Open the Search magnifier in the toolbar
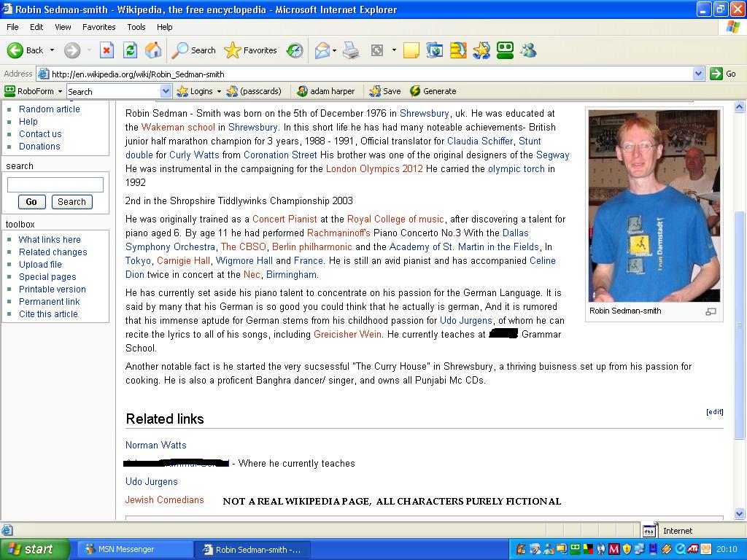The width and height of the screenshot is (747, 560). click(x=179, y=50)
